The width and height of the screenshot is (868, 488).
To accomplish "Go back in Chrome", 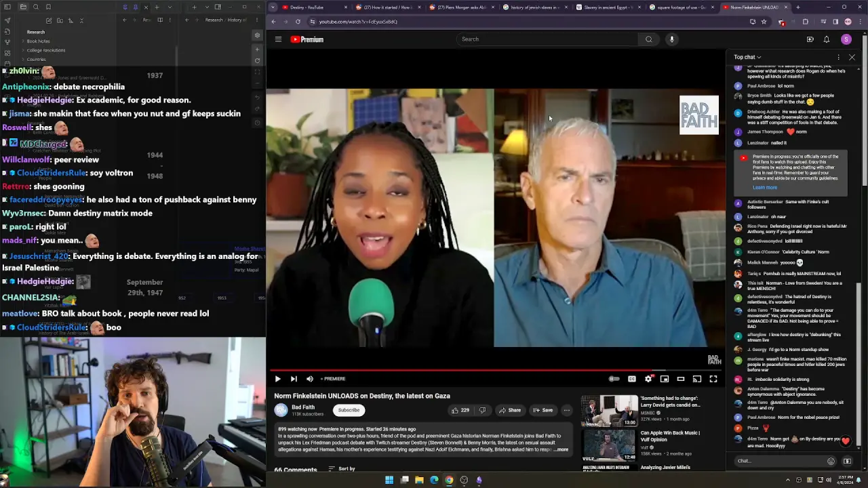I will click(x=273, y=22).
